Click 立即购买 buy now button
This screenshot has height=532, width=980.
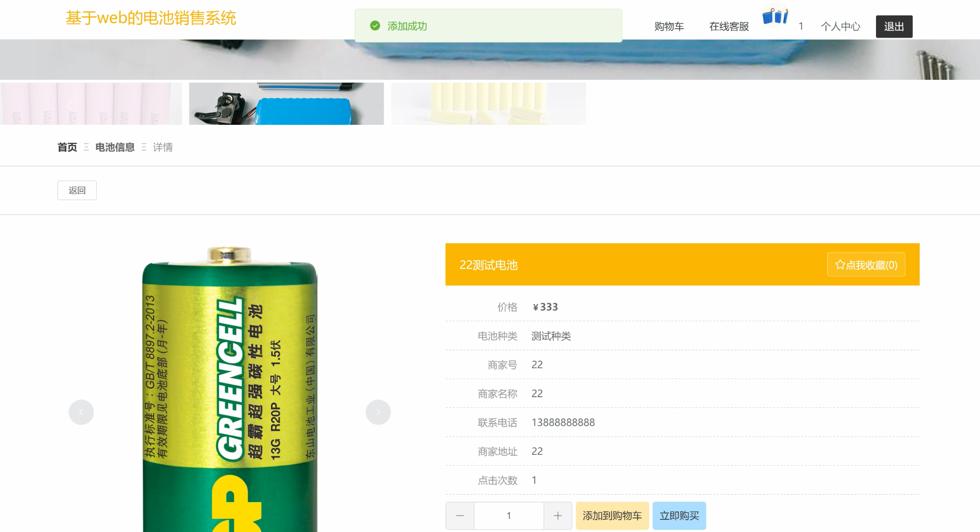tap(679, 516)
